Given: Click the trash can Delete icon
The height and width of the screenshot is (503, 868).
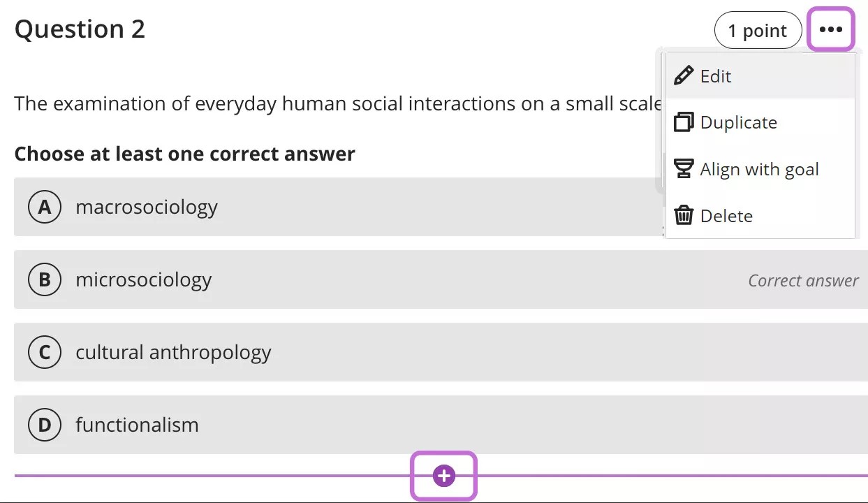Looking at the screenshot, I should pos(683,215).
